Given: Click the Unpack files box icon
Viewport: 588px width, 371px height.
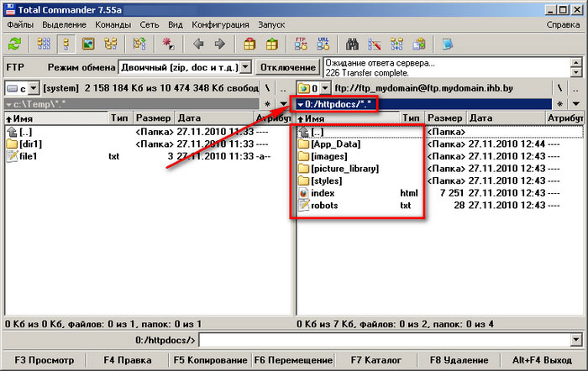Looking at the screenshot, I should (271, 44).
